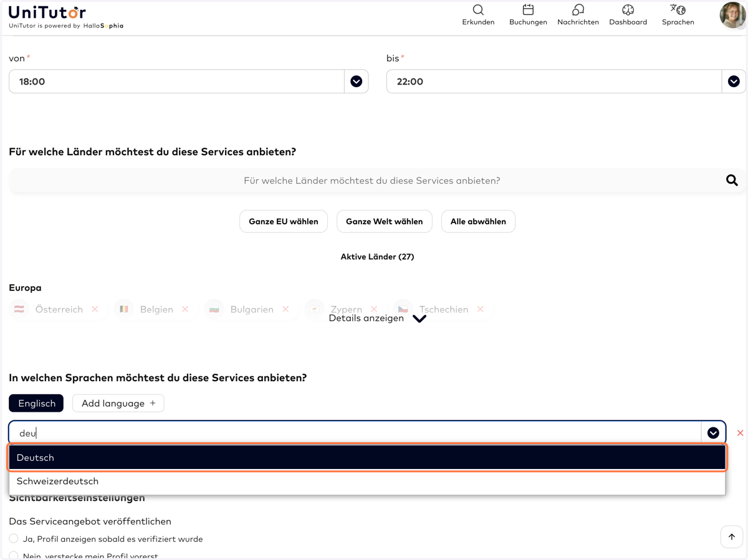The image size is (748, 560).
Task: Remove the language row with red X
Action: [x=740, y=433]
